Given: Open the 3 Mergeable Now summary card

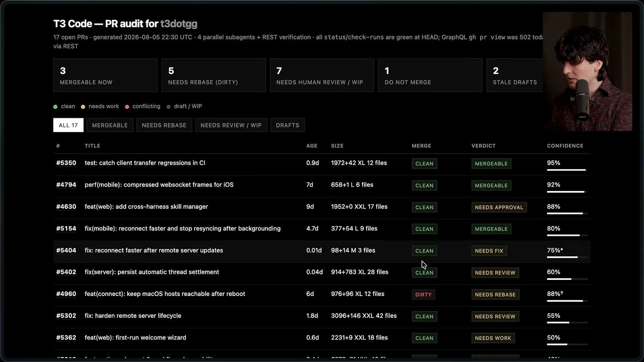Looking at the screenshot, I should pos(105,75).
